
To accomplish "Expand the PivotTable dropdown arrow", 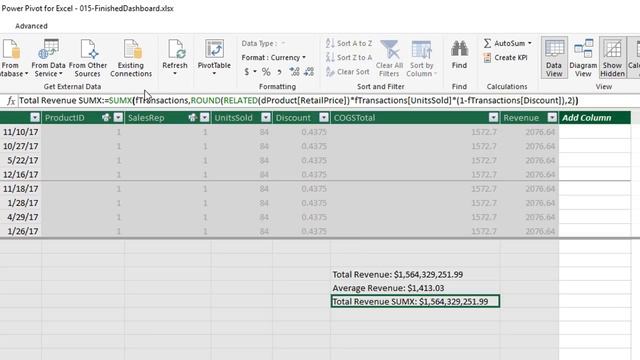I will 214,74.
